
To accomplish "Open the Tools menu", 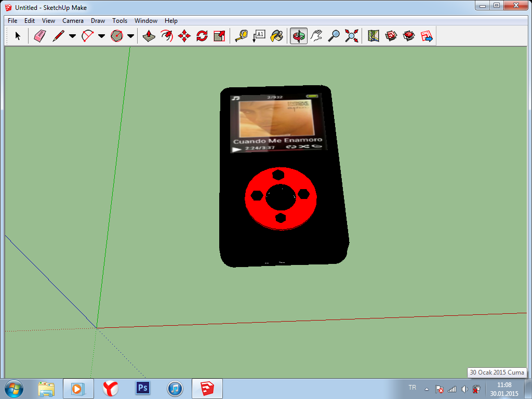I will (120, 21).
